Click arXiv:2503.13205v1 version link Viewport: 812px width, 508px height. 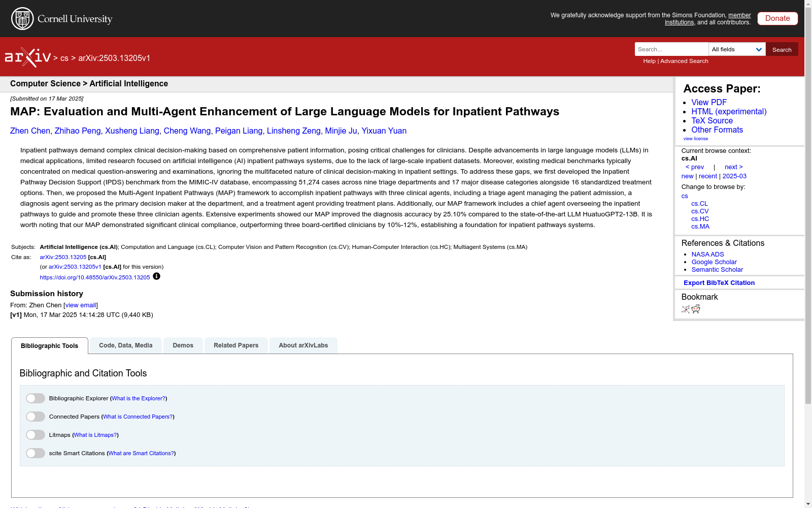[75, 267]
